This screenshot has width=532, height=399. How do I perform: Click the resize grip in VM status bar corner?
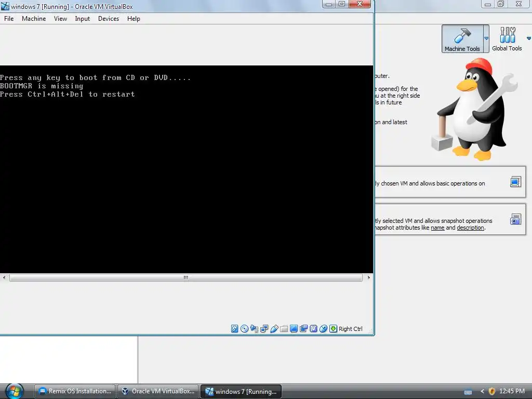[x=370, y=331]
